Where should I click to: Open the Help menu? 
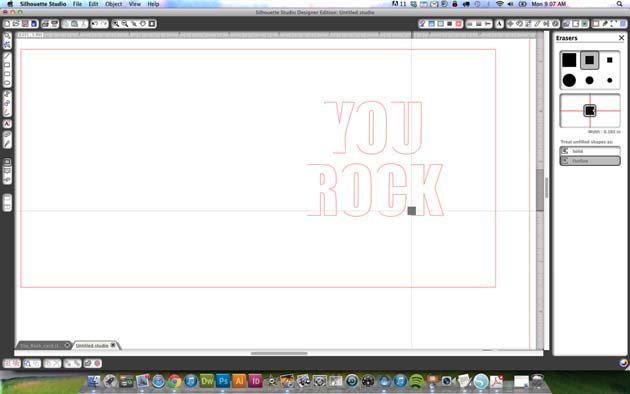153,4
